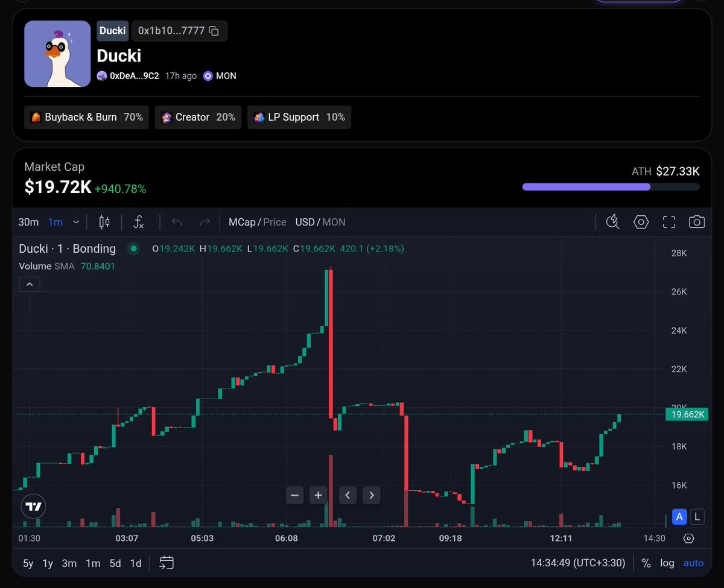Expand the timeframe interval dropdown arrow
The height and width of the screenshot is (588, 724).
tap(76, 222)
